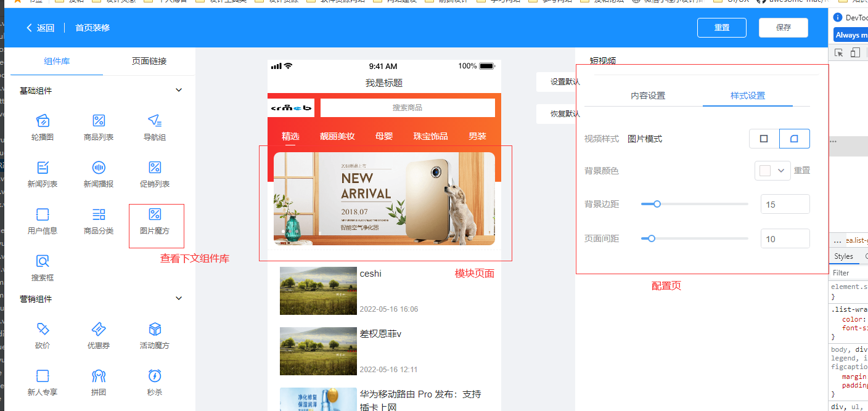The height and width of the screenshot is (411, 868).
Task: Select 珠宝饰品 category in preview
Action: pyautogui.click(x=430, y=136)
